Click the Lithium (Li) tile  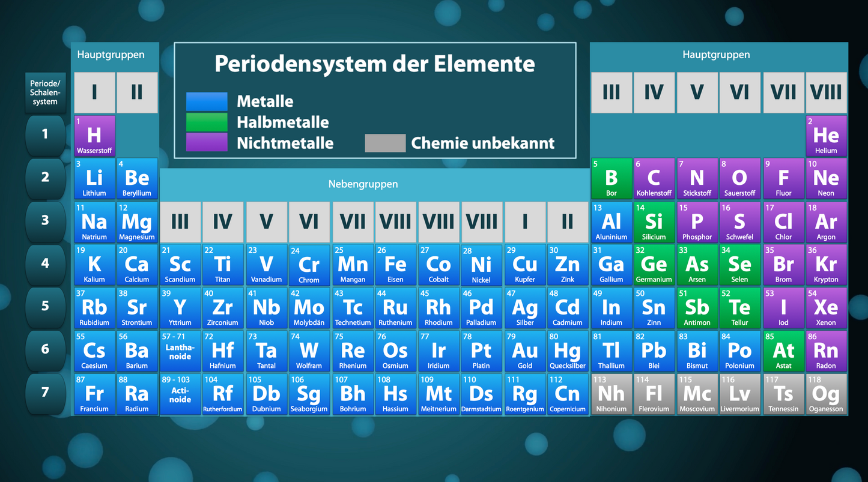tap(94, 178)
